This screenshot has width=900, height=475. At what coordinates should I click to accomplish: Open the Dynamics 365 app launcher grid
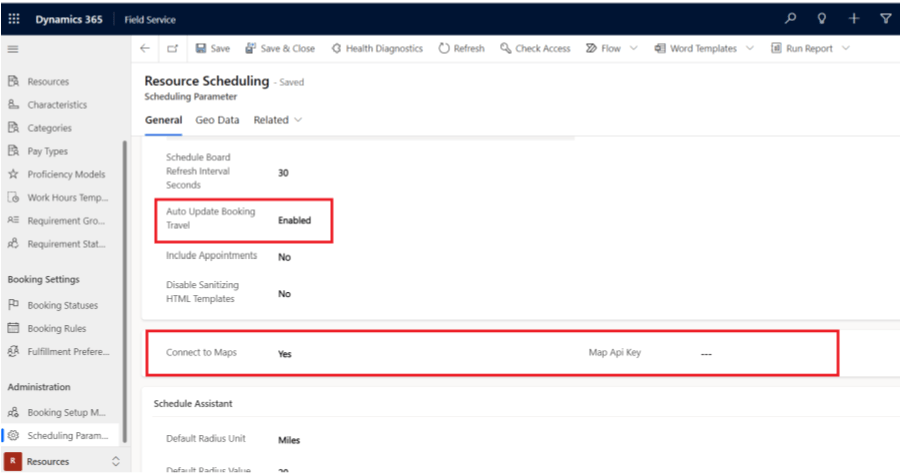click(14, 19)
